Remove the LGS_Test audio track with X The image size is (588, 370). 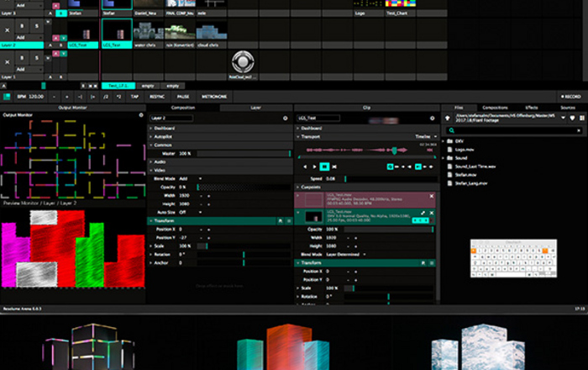click(x=432, y=193)
